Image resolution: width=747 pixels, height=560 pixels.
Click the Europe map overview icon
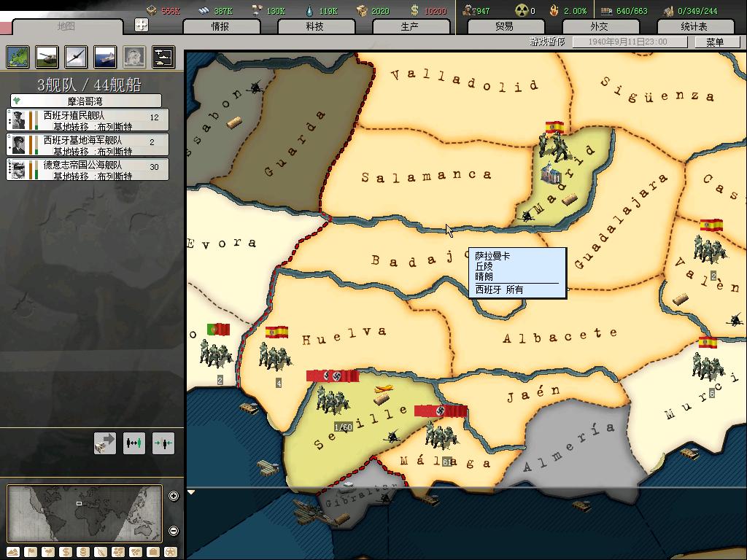click(18, 57)
